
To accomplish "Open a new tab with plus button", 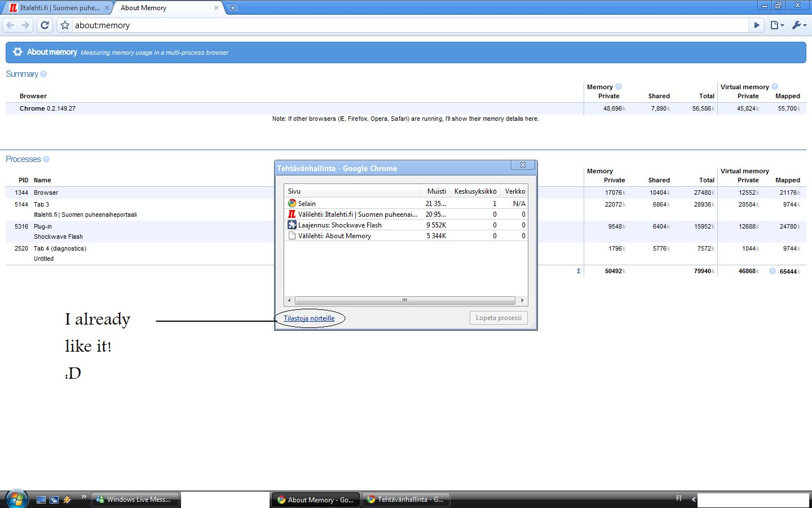I will tap(232, 8).
